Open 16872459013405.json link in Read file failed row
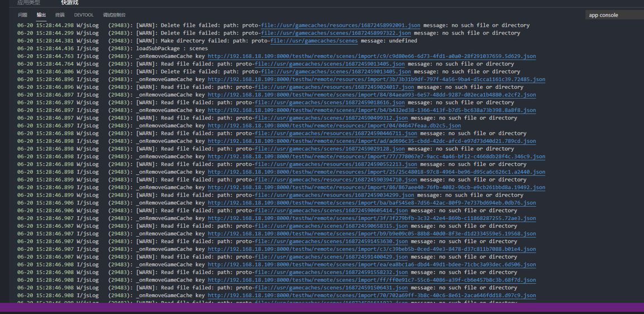This screenshot has width=644, height=314. pos(330,64)
